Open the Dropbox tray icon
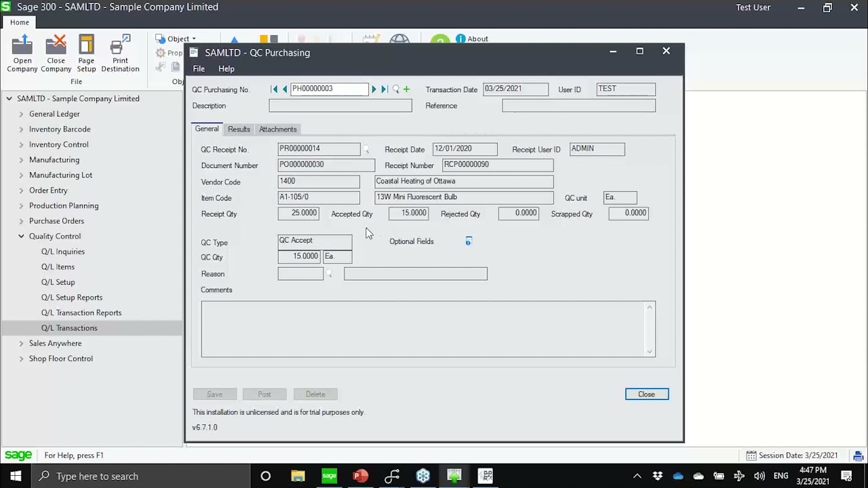 pyautogui.click(x=657, y=476)
